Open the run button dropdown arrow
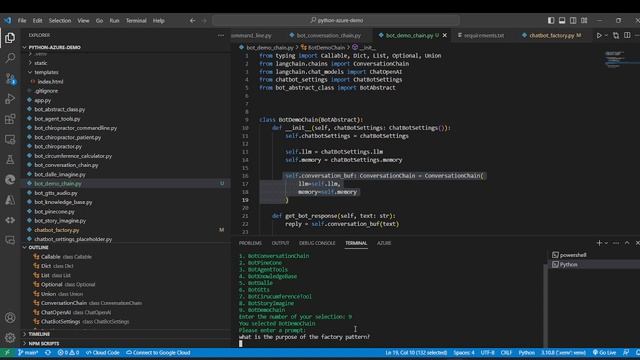 click(x=606, y=36)
